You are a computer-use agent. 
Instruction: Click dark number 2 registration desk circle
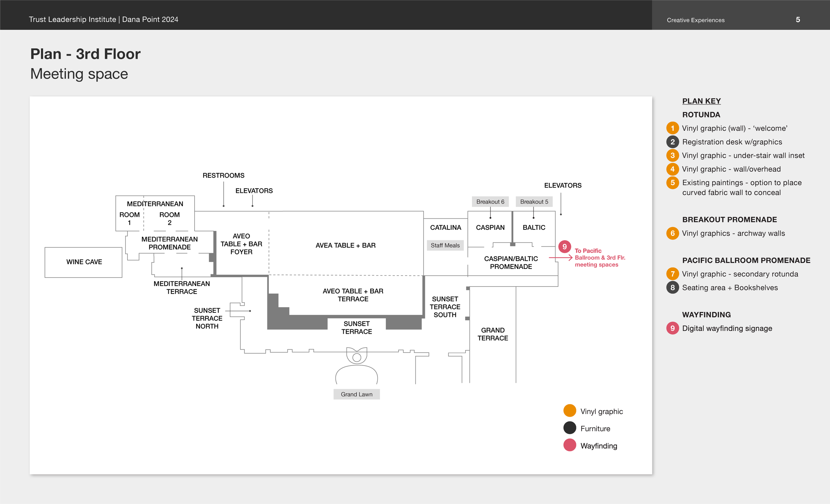[x=672, y=142]
